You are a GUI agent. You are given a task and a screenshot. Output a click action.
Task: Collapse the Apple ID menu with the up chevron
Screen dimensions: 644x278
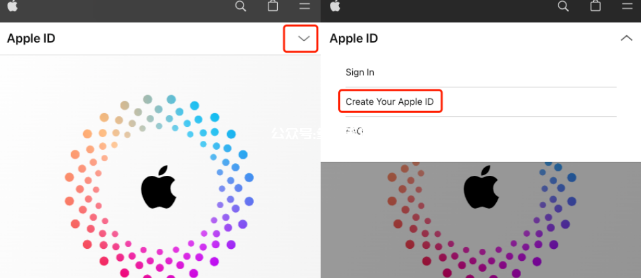click(626, 38)
